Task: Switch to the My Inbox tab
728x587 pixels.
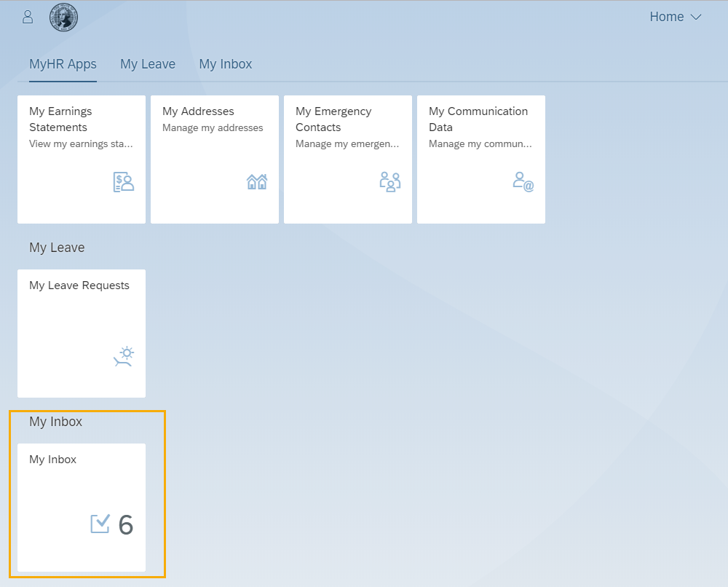Action: 225,64
